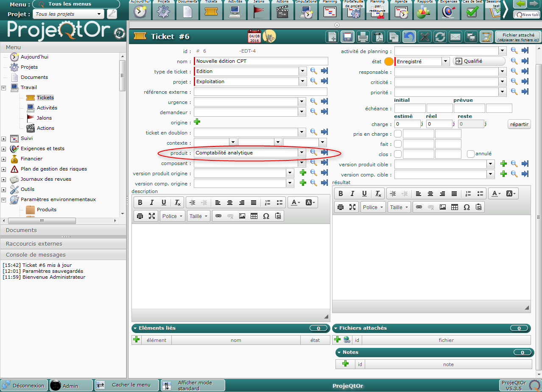Add an origin with the green plus
The image size is (542, 392).
click(x=197, y=122)
